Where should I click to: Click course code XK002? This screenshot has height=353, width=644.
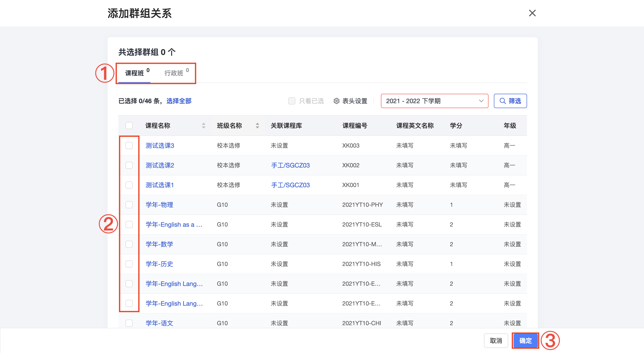pos(351,165)
